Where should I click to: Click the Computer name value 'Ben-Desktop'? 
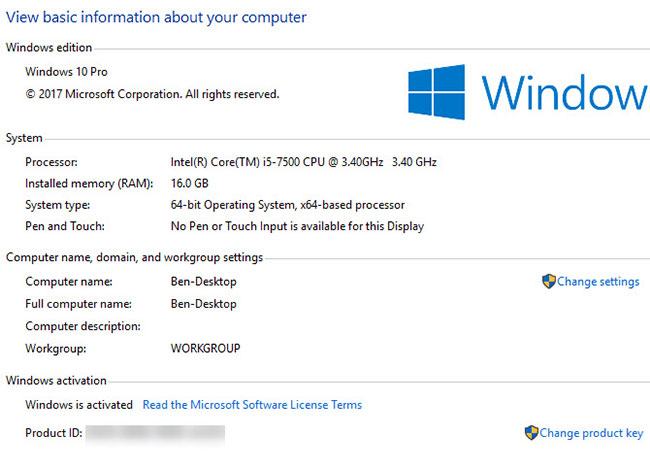point(204,282)
